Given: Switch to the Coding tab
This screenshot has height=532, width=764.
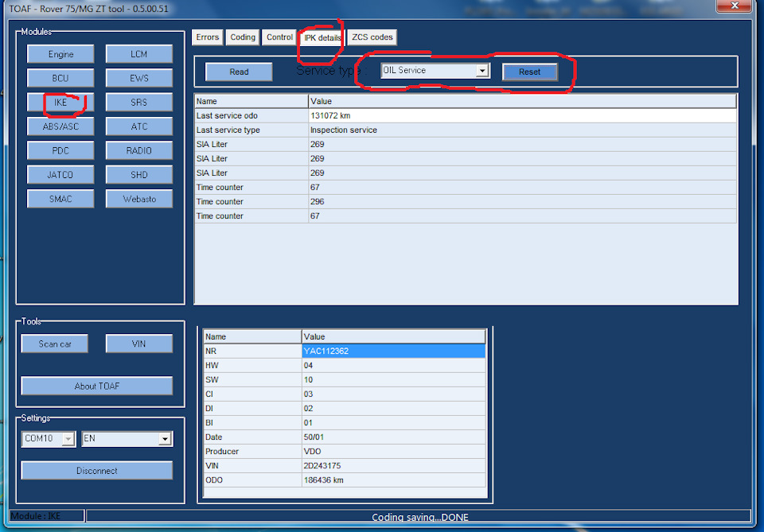Looking at the screenshot, I should point(243,37).
